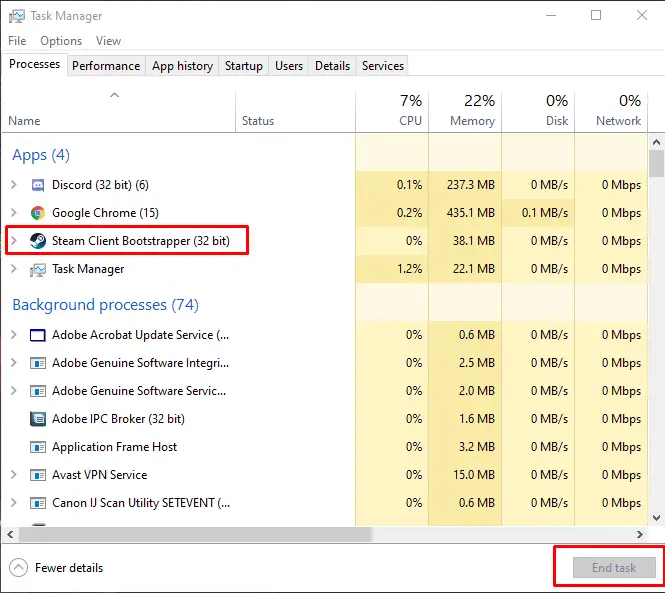The width and height of the screenshot is (665, 593).
Task: Select the Processes tab
Action: 34,64
